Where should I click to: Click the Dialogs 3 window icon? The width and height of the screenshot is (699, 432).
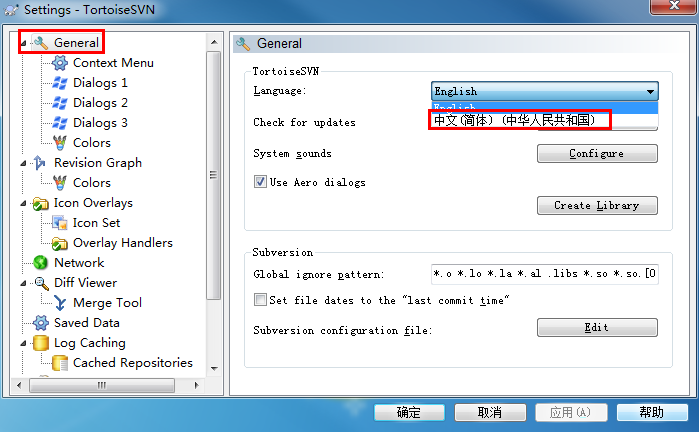(60, 123)
